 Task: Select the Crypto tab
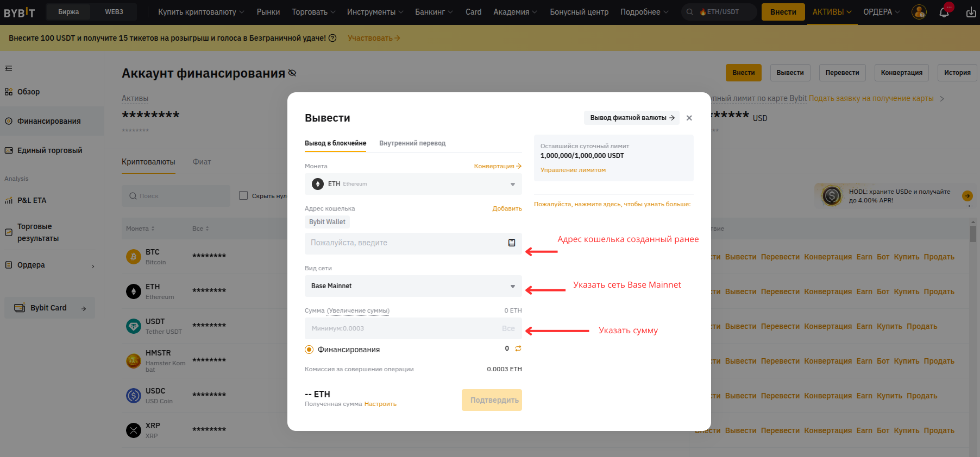tap(148, 162)
